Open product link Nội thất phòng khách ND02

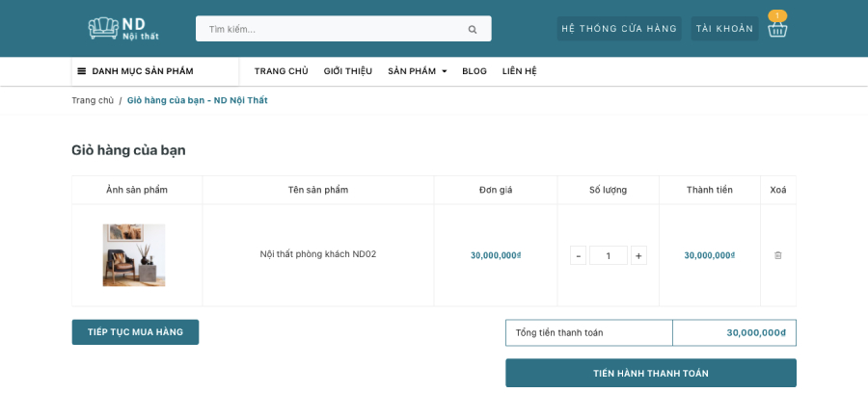[318, 254]
